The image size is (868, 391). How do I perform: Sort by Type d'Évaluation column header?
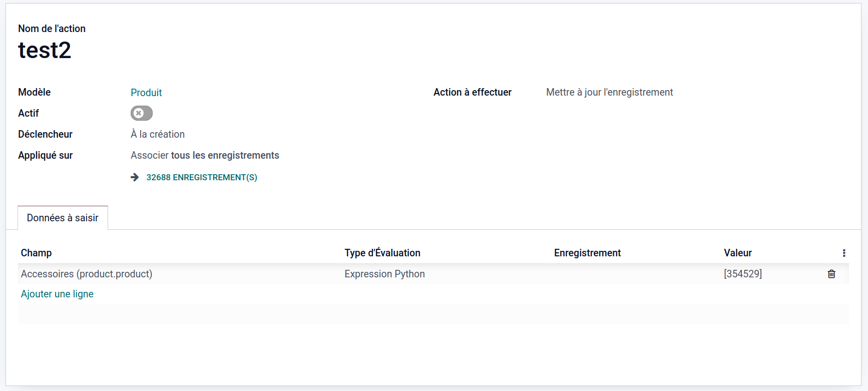[382, 253]
